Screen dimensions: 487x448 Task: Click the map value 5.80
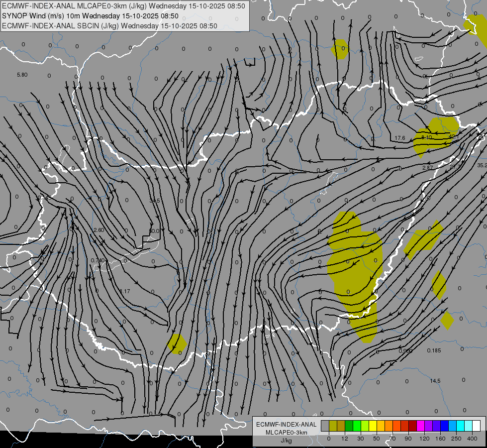[x=22, y=75]
